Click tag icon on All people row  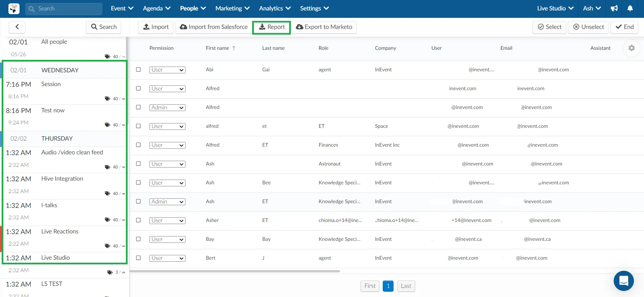point(107,57)
